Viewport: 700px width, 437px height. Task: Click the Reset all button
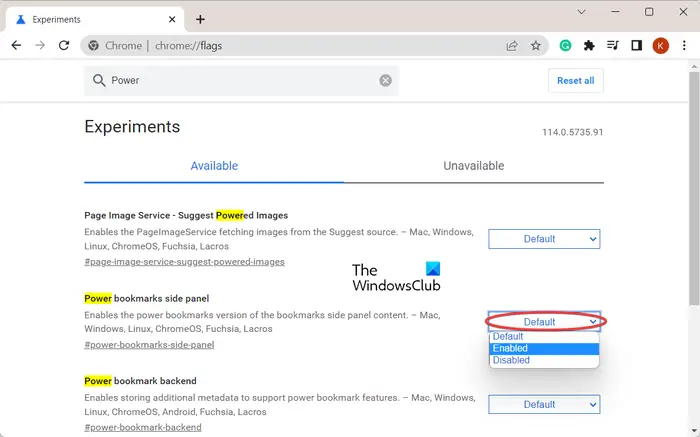tap(575, 81)
